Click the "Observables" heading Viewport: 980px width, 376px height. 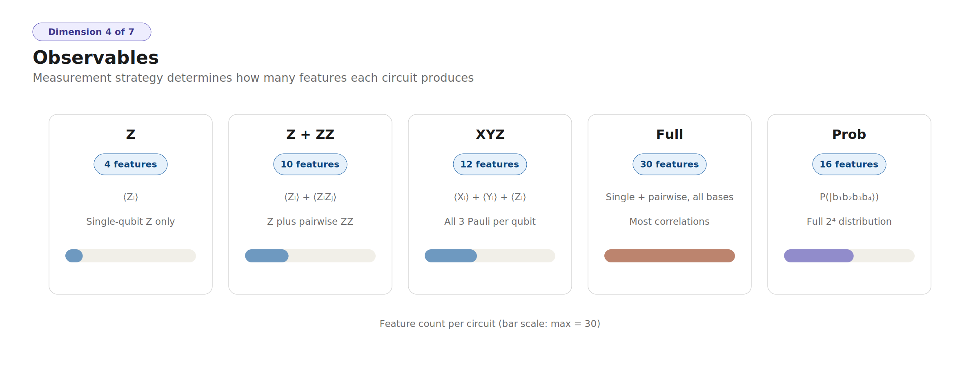click(96, 58)
